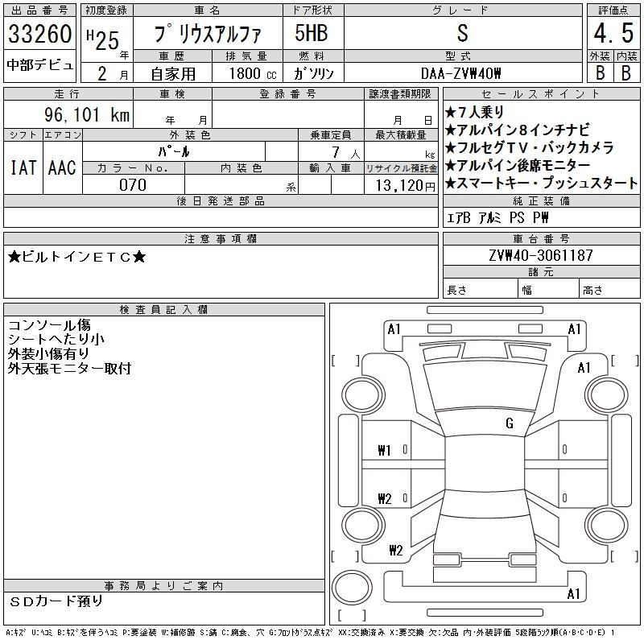The height and width of the screenshot is (644, 644).
Task: Click the A1 mark beside the rear bumper
Action: point(573,594)
